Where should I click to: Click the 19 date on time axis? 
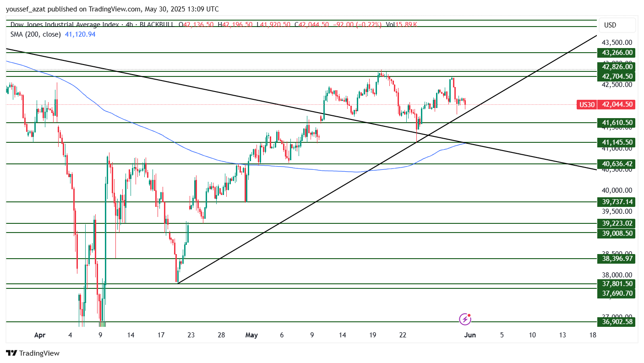pos(372,335)
